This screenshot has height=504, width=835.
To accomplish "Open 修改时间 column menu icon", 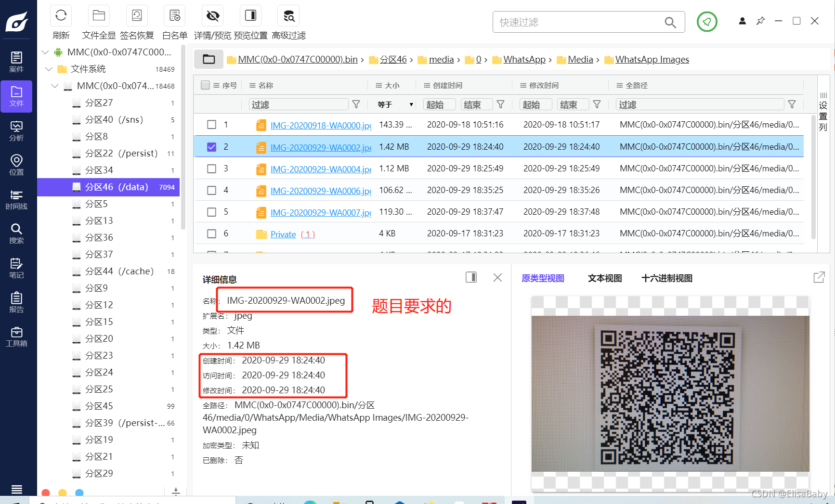I will pos(523,85).
